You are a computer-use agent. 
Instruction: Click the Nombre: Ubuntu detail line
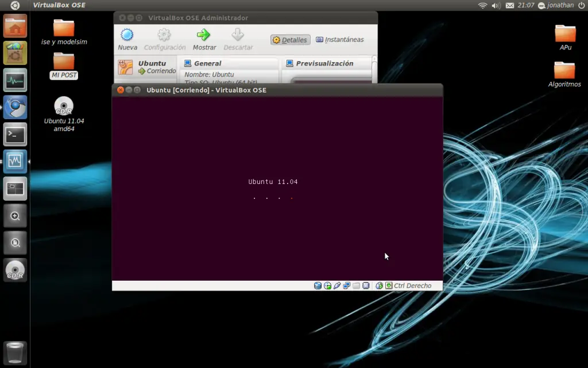click(209, 74)
